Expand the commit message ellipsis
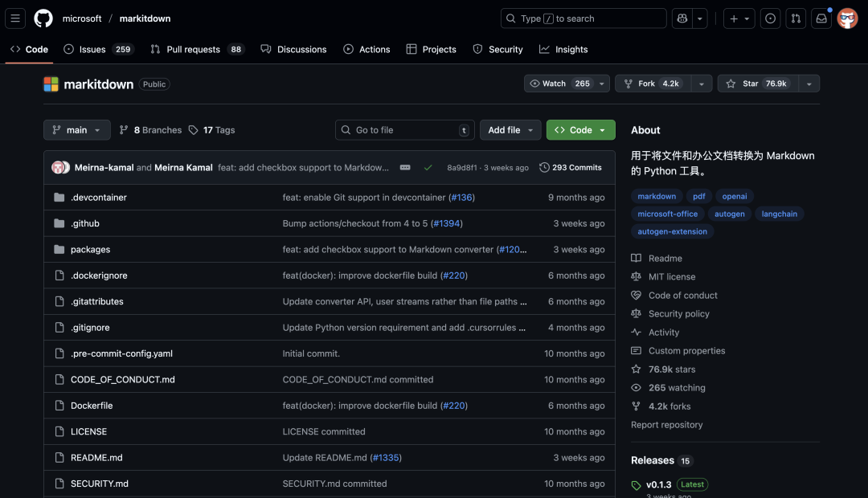The image size is (868, 498). tap(405, 168)
